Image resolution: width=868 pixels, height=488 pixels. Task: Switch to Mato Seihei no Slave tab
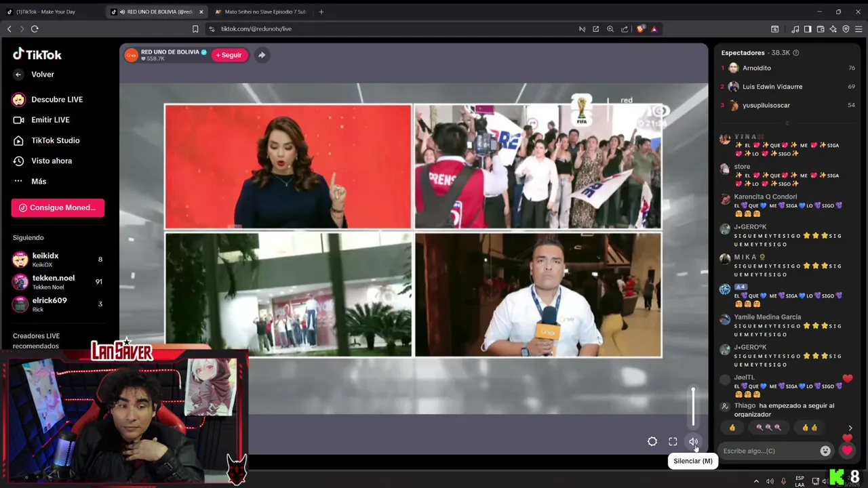pos(261,12)
